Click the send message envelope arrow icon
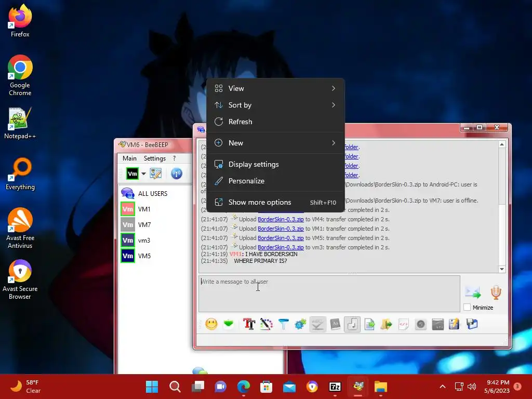Viewport: 532px width, 399px height. coord(473,292)
